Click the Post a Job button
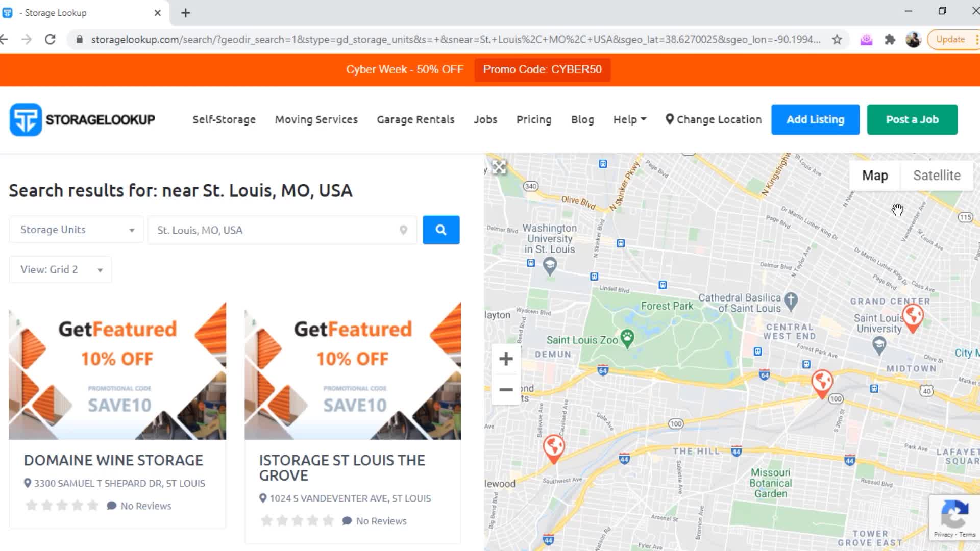 coord(912,119)
